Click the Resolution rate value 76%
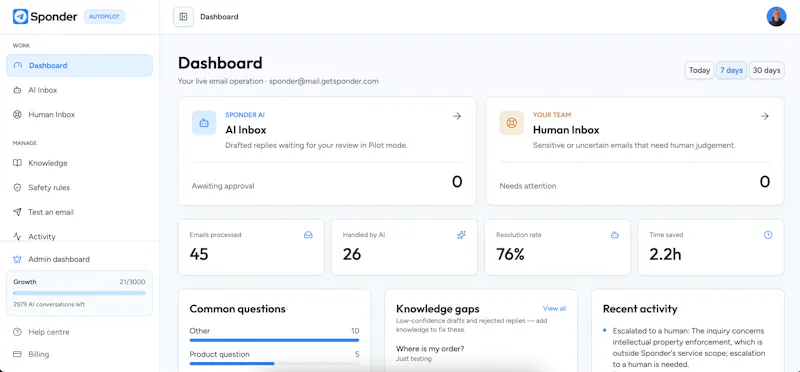800x372 pixels. pos(510,254)
